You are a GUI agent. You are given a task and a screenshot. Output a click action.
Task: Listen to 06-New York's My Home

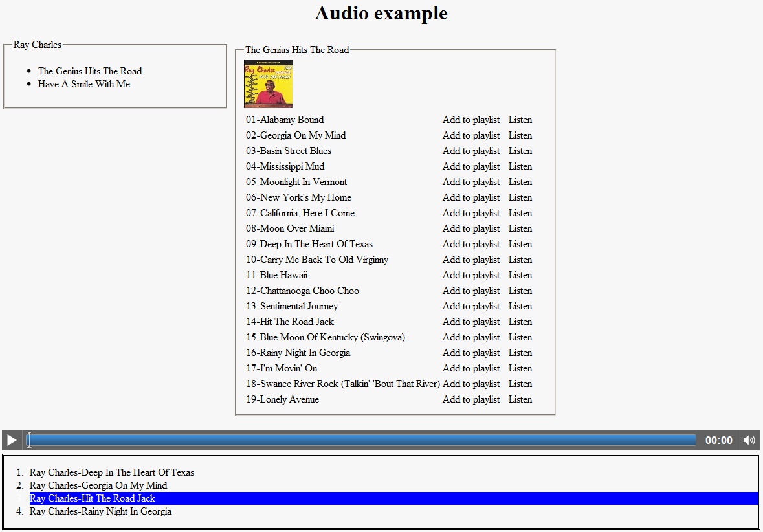pyautogui.click(x=520, y=197)
